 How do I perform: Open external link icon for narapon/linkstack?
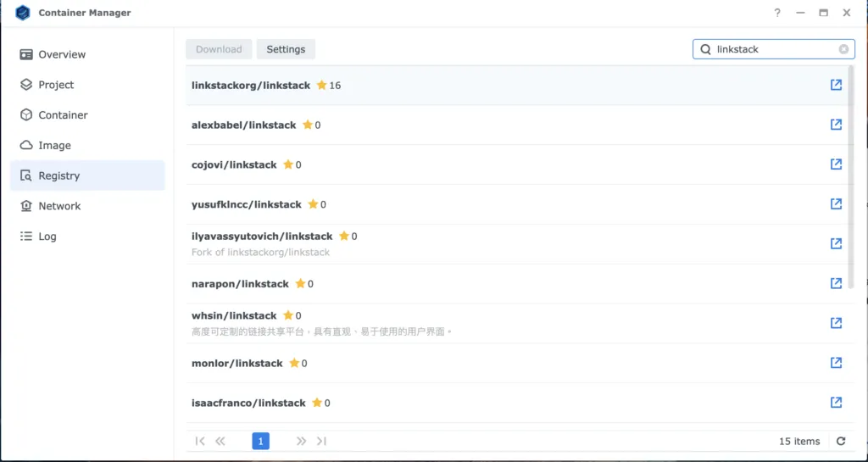(x=836, y=283)
